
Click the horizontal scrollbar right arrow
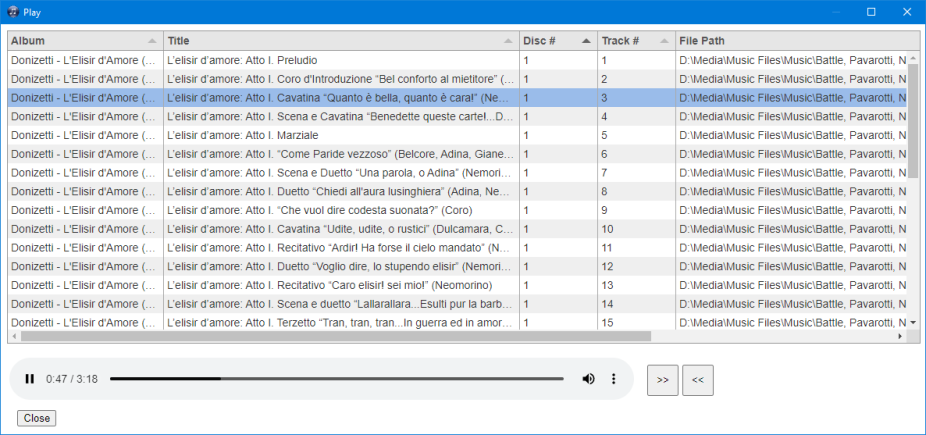coord(901,336)
